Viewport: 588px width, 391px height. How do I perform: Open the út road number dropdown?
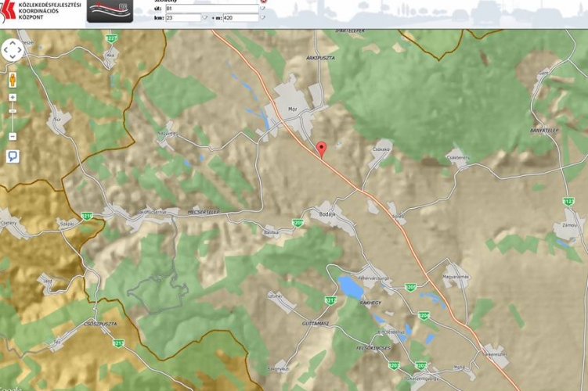[x=262, y=9]
